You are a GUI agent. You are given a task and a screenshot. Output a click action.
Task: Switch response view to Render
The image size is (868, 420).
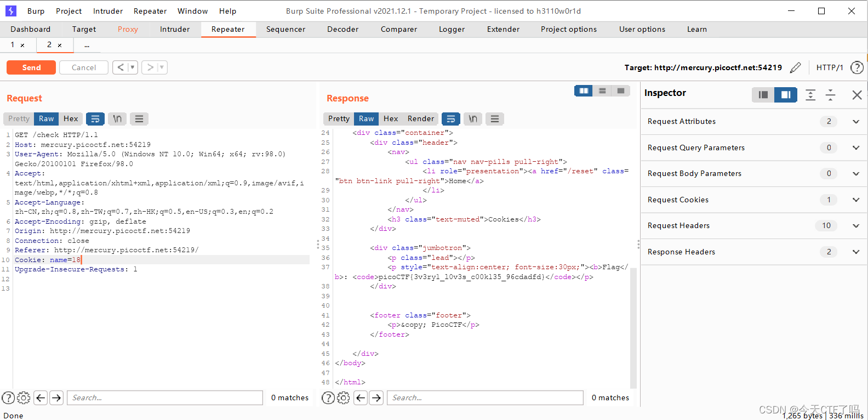click(x=421, y=118)
